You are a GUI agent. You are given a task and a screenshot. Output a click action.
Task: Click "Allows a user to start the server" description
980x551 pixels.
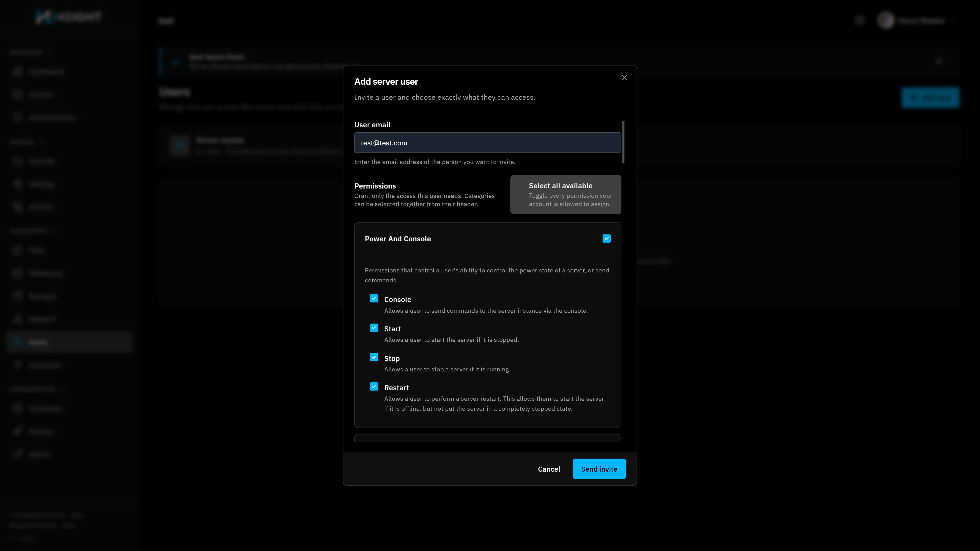(x=451, y=340)
